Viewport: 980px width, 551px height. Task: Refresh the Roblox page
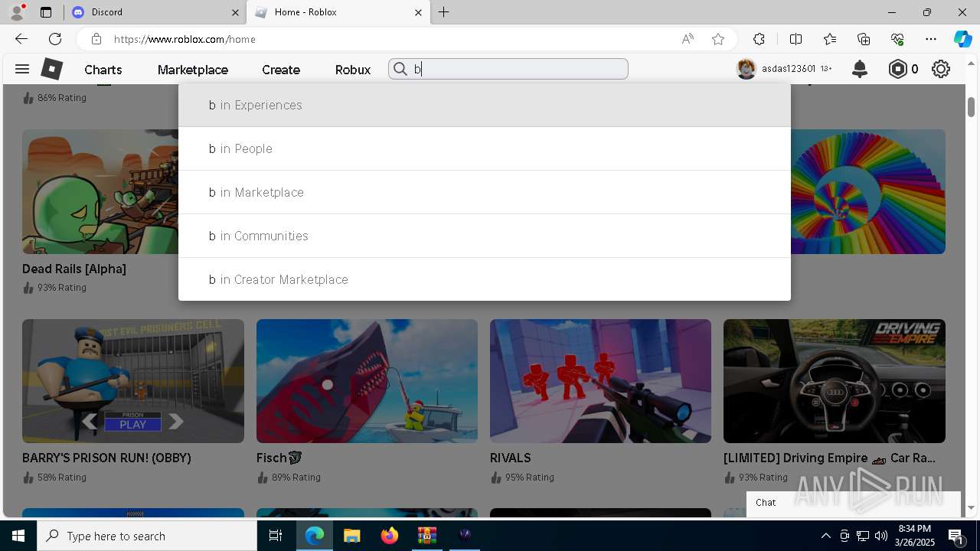(x=55, y=39)
